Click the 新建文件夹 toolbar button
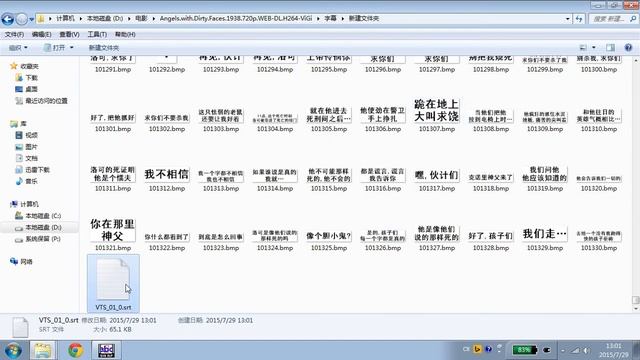The image size is (640, 360). (x=104, y=48)
